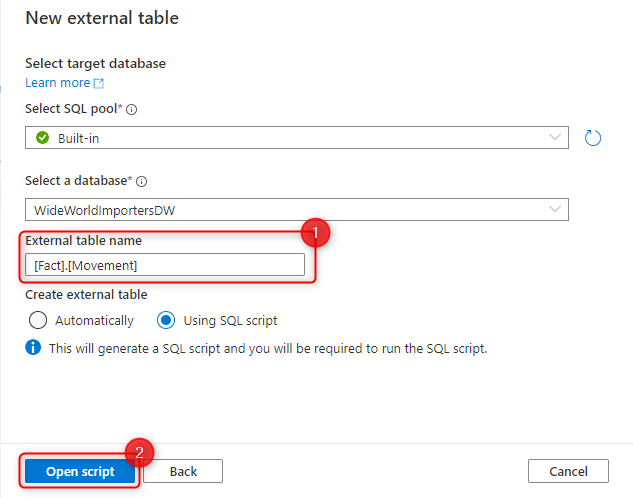Expand the database dropdown chevron
This screenshot has width=633, height=498.
555,209
